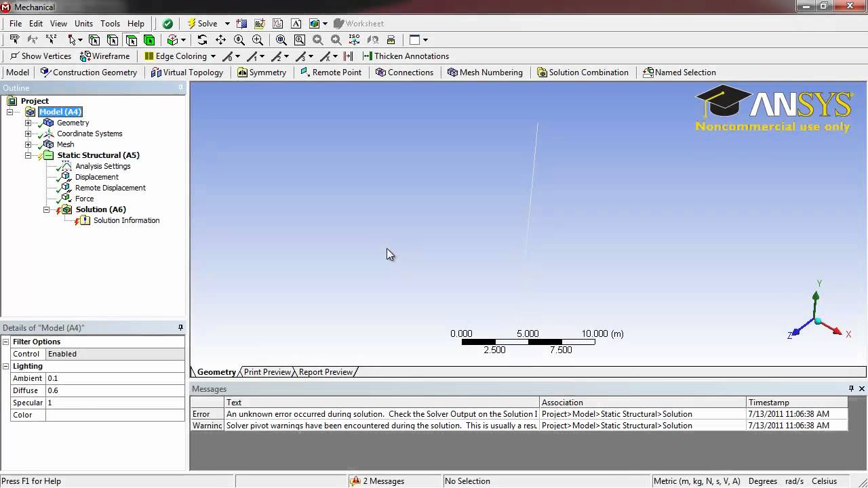Click the XYZ coordinate icon

[51, 40]
